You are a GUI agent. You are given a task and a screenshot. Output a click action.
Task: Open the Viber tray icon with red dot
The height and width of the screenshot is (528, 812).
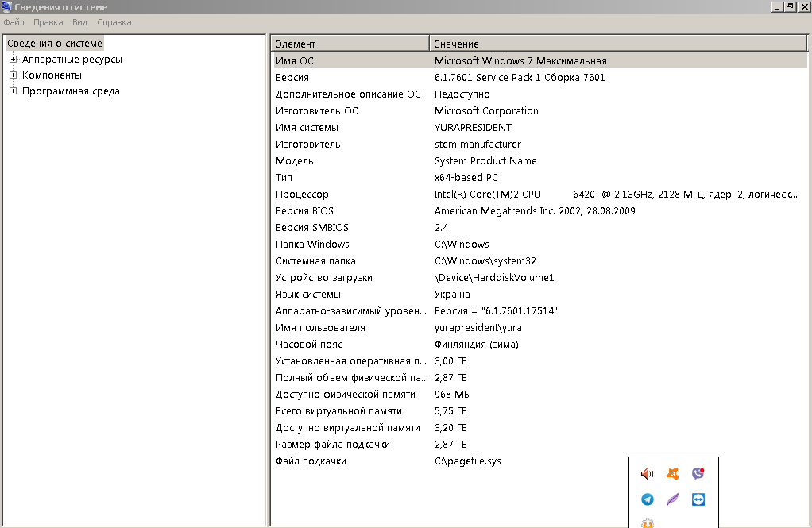(698, 474)
